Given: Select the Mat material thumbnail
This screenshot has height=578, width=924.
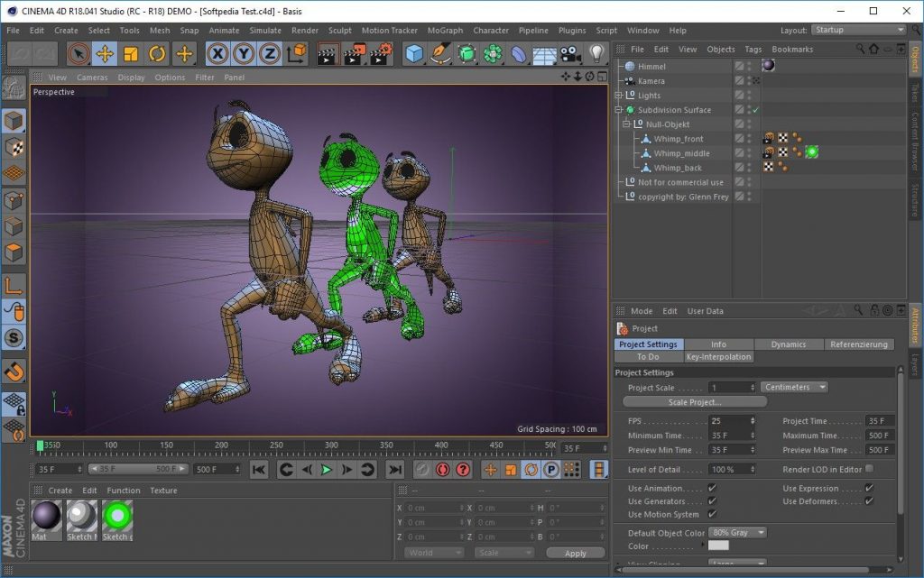Looking at the screenshot, I should [x=47, y=517].
